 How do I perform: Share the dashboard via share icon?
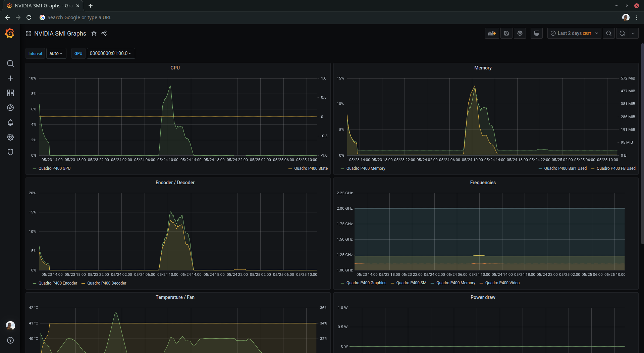click(104, 33)
